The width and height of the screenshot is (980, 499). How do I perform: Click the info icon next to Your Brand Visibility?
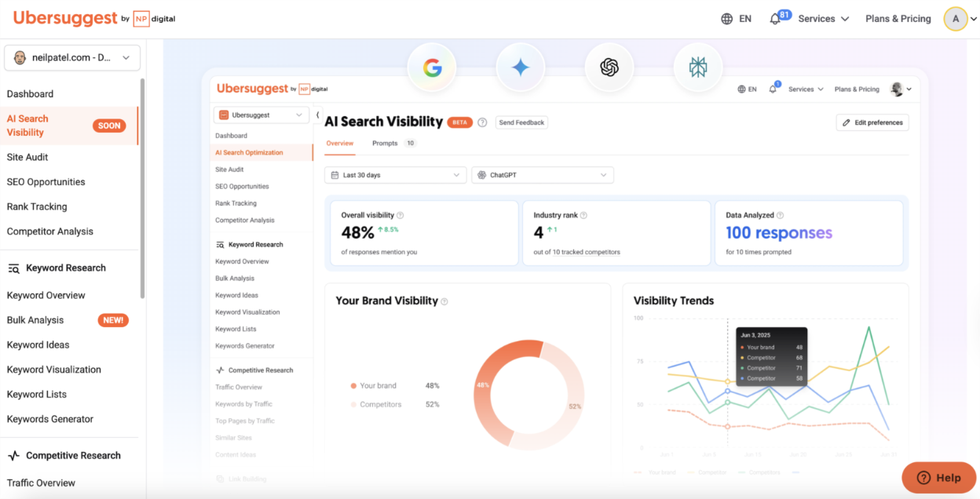click(x=444, y=301)
